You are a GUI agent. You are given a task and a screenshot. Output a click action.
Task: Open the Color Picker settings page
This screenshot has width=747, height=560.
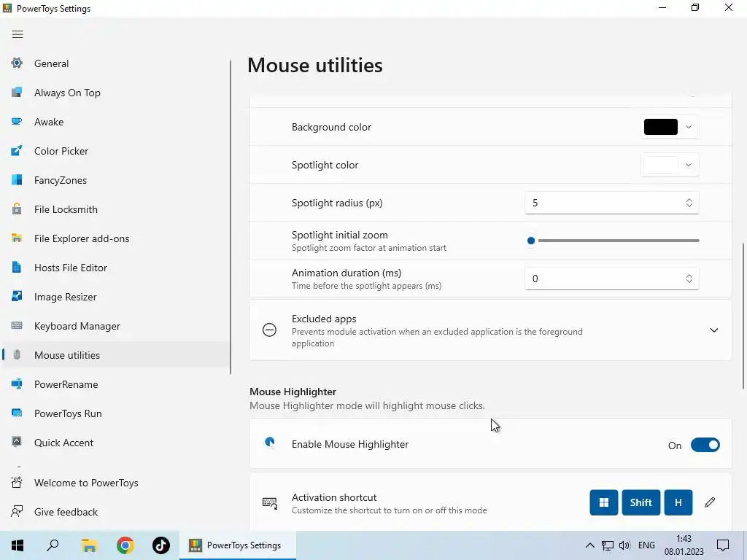click(x=117, y=151)
